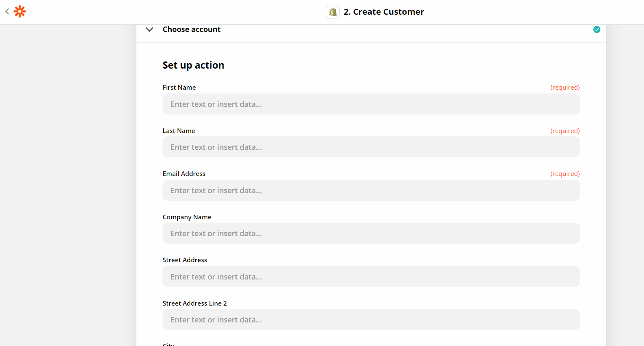The height and width of the screenshot is (346, 644).
Task: Focus the Last Name input field
Action: point(371,147)
